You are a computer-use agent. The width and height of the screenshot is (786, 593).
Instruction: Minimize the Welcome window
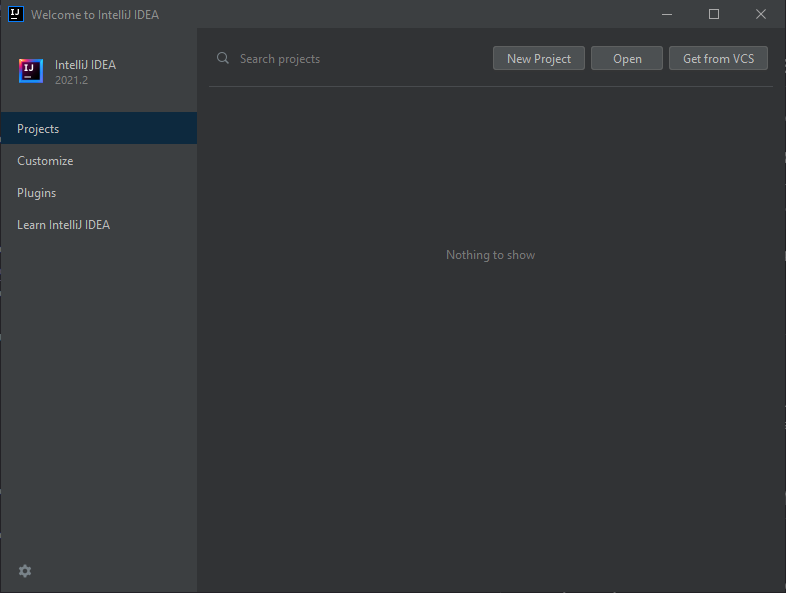pos(668,14)
